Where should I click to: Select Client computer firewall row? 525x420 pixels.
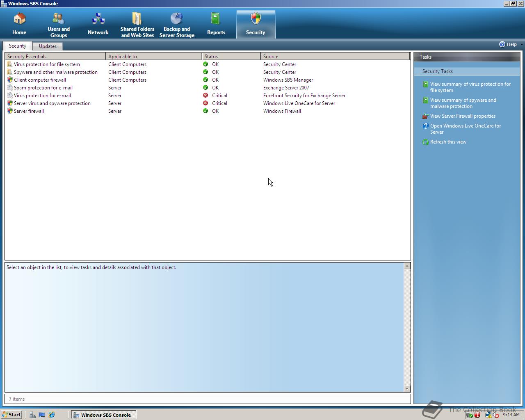coord(208,80)
